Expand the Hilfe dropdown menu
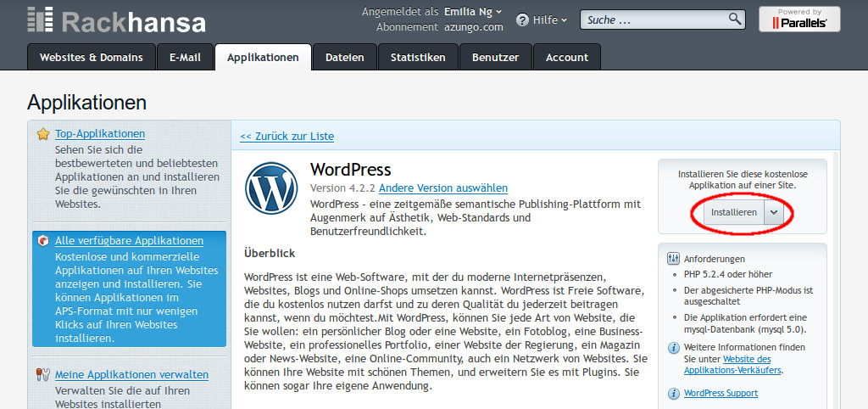868x409 pixels. pyautogui.click(x=549, y=20)
